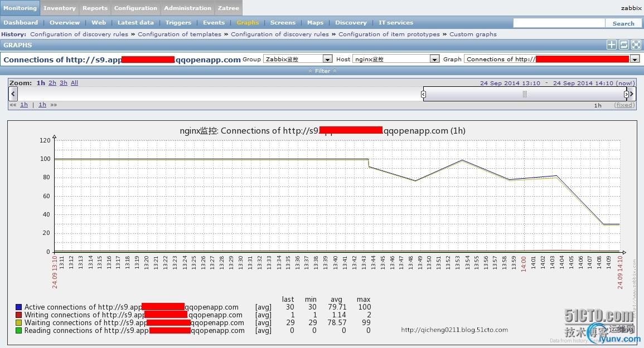Viewport: 644px width, 348px height.
Task: Go to Triggers submenu item
Action: [x=178, y=23]
